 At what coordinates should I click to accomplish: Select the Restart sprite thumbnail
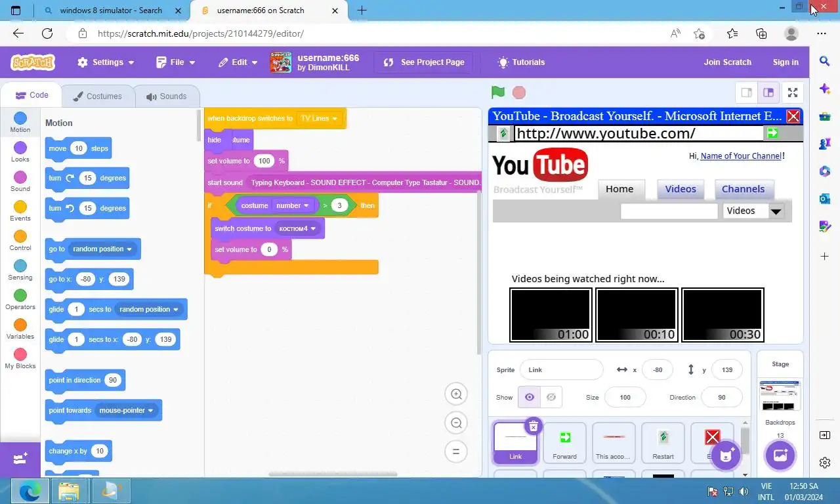point(663,443)
